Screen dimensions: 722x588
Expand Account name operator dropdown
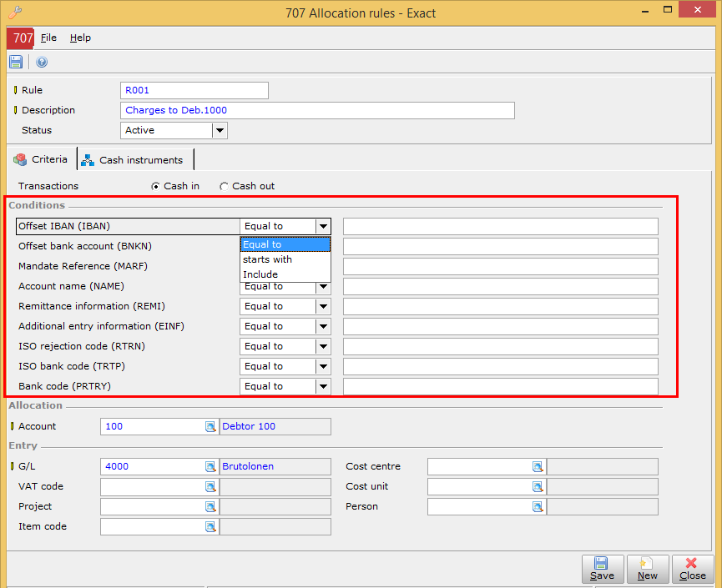[x=323, y=287]
